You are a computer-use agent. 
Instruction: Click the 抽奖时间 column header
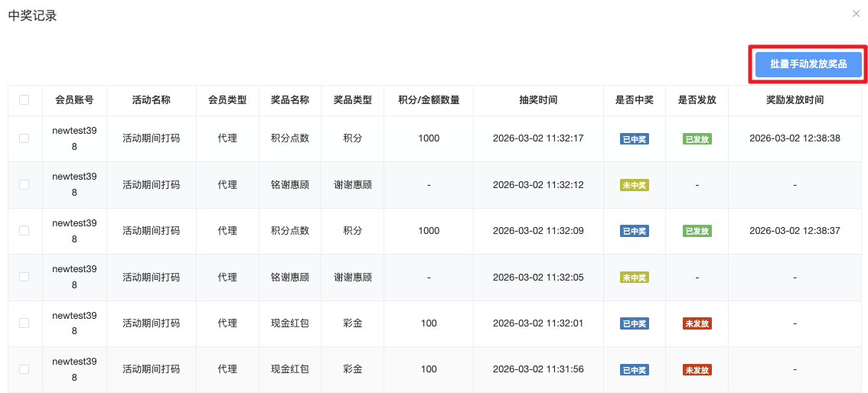(x=538, y=100)
